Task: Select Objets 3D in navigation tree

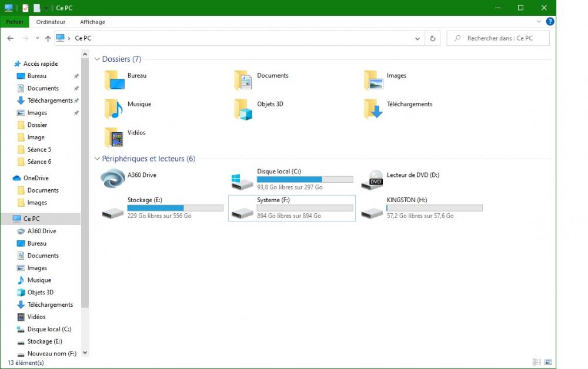Action: pyautogui.click(x=40, y=292)
